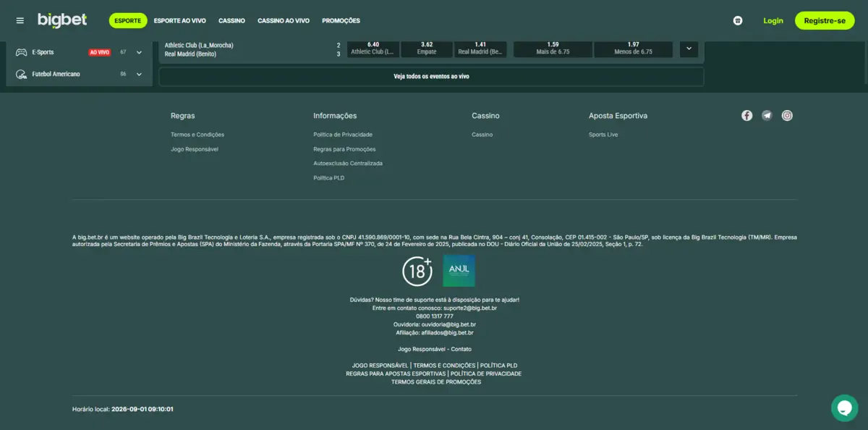Open uppercase TERMOS E CONDIÇÕES bottom link
Image resolution: width=868 pixels, height=430 pixels.
(x=444, y=366)
